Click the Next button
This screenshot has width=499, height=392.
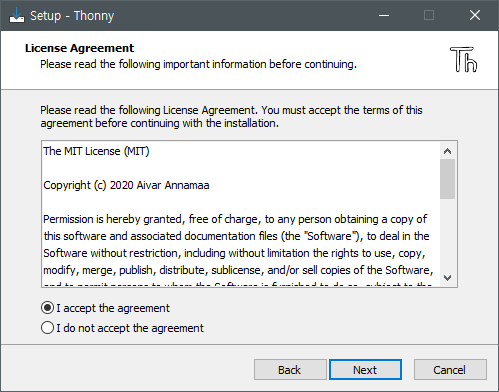click(x=365, y=370)
